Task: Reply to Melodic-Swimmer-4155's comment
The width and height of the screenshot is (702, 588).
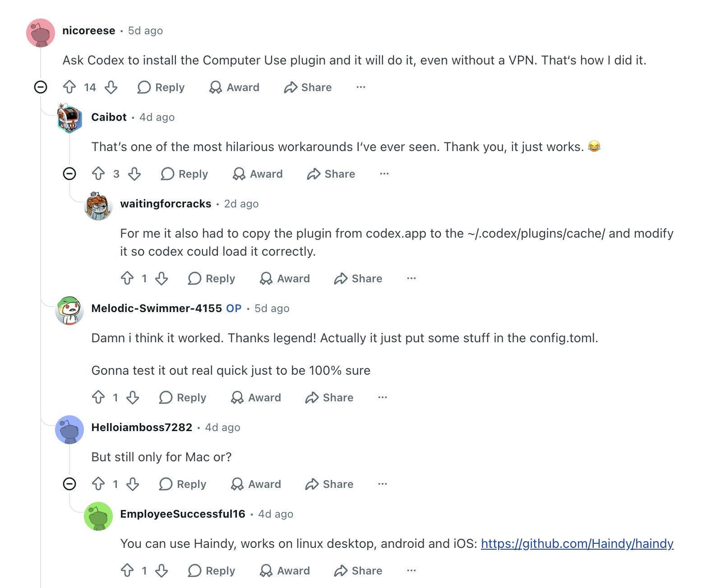Action: pos(183,397)
